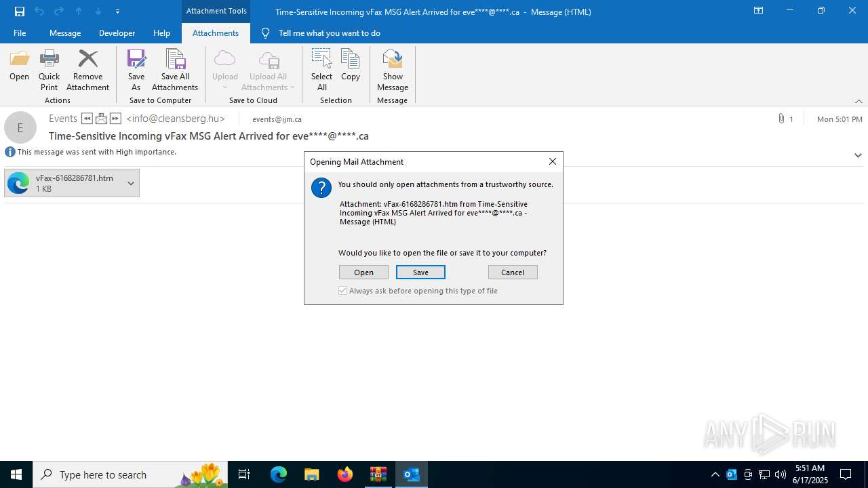Image resolution: width=868 pixels, height=488 pixels.
Task: Click the Select All icon
Action: (x=321, y=59)
